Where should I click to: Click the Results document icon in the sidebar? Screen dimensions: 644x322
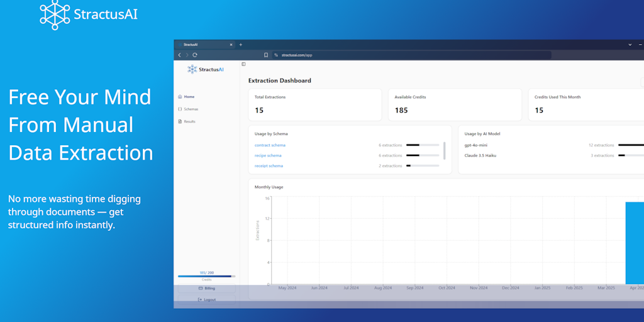[x=180, y=121]
